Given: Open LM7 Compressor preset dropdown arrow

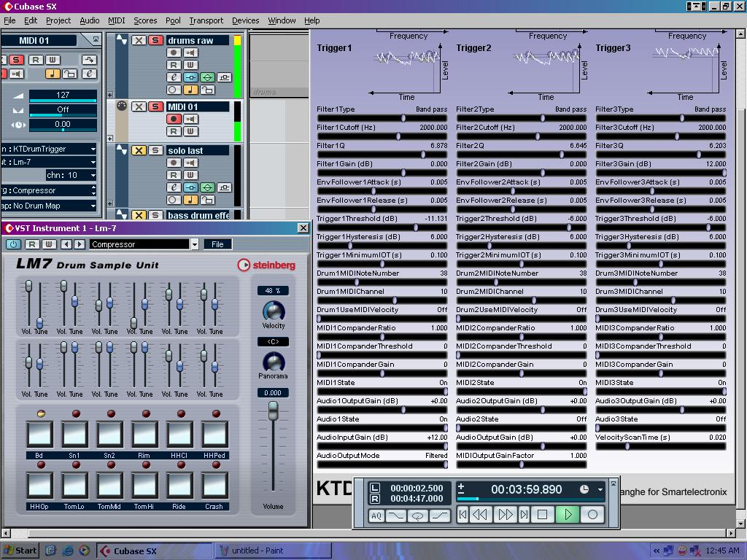Looking at the screenshot, I should [194, 244].
